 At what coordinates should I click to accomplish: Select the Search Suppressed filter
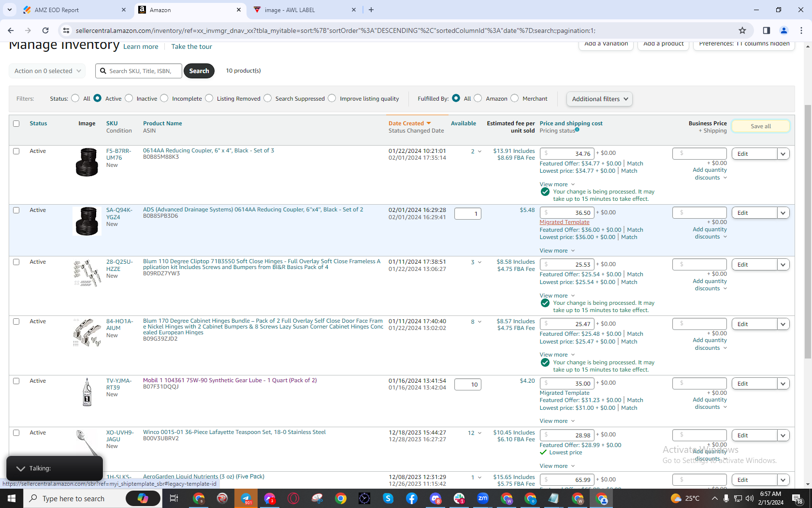coord(268,98)
